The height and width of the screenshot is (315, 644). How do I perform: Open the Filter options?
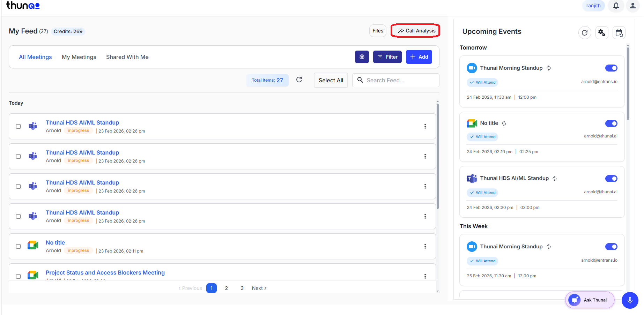click(x=387, y=57)
